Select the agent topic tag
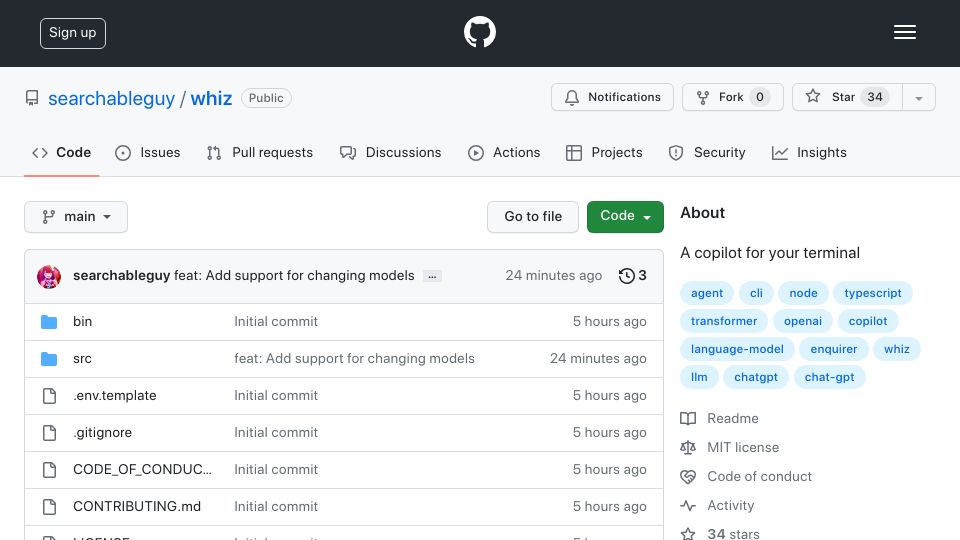 pyautogui.click(x=707, y=293)
